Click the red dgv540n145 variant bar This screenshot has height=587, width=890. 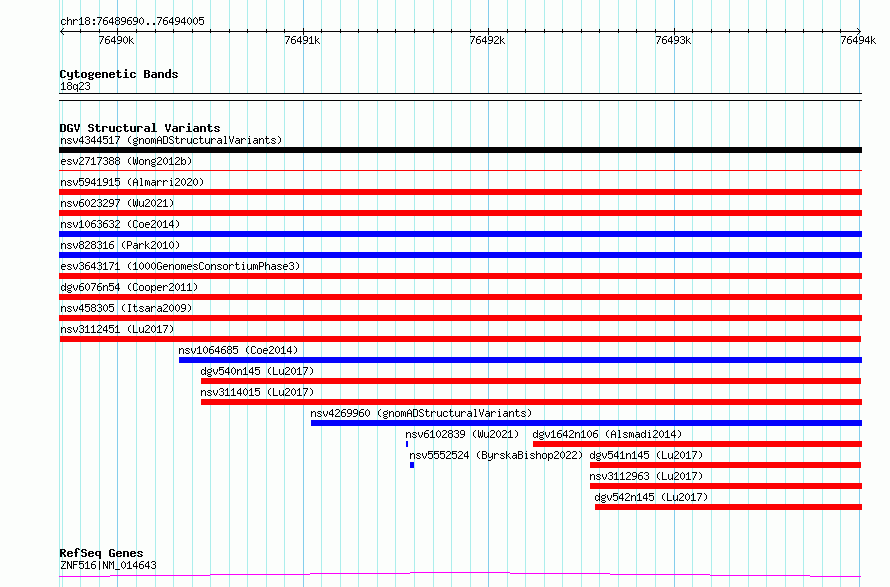tap(531, 381)
